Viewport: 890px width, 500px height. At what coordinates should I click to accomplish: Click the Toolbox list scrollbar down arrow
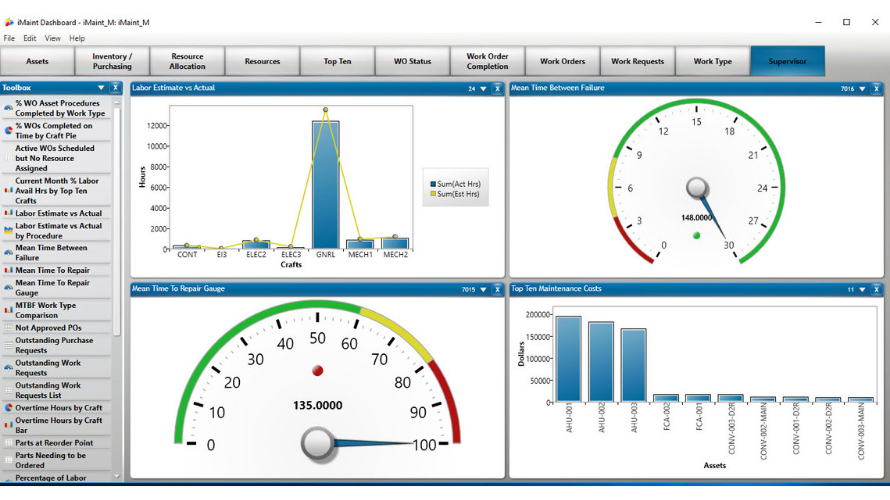pyautogui.click(x=116, y=477)
